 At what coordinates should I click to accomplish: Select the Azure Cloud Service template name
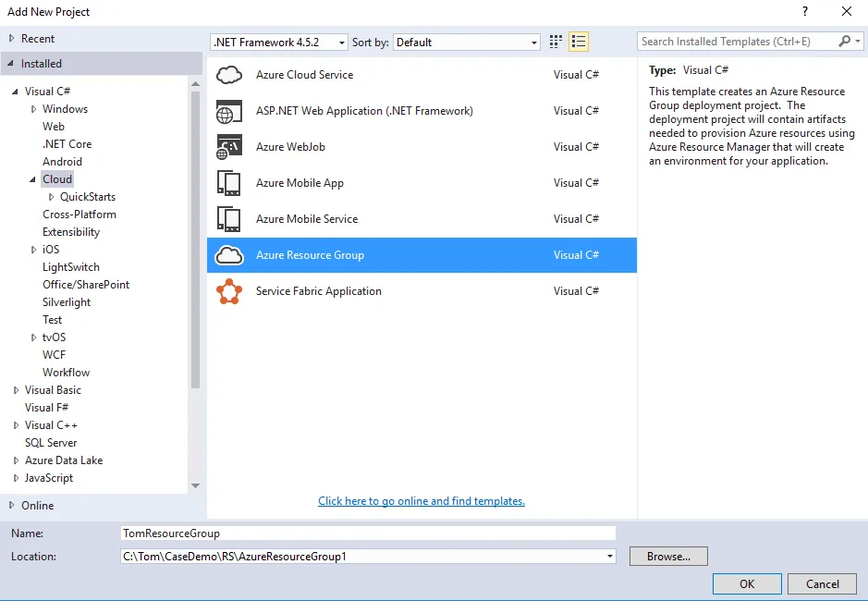[x=304, y=75]
